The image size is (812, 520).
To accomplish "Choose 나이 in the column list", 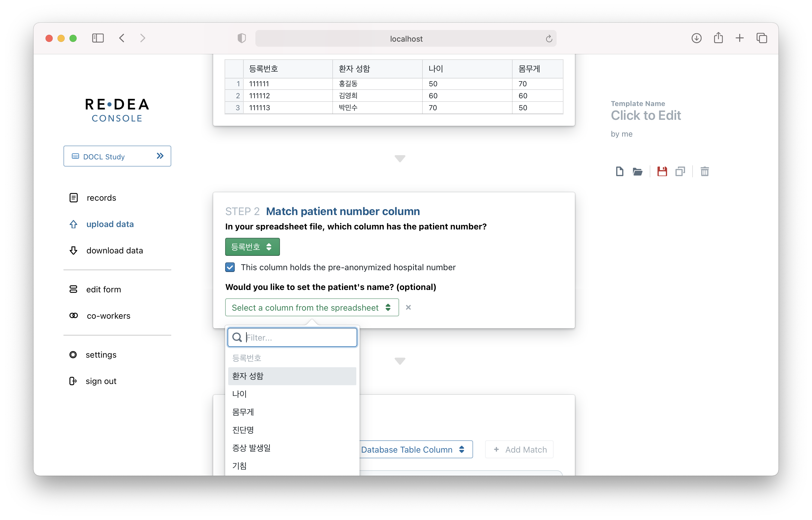I will click(292, 394).
